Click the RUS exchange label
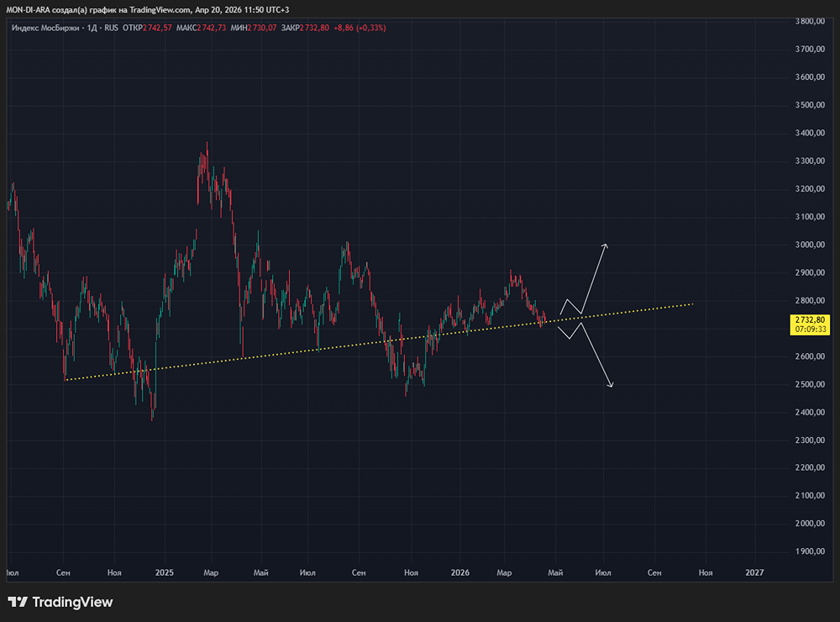 [112, 28]
